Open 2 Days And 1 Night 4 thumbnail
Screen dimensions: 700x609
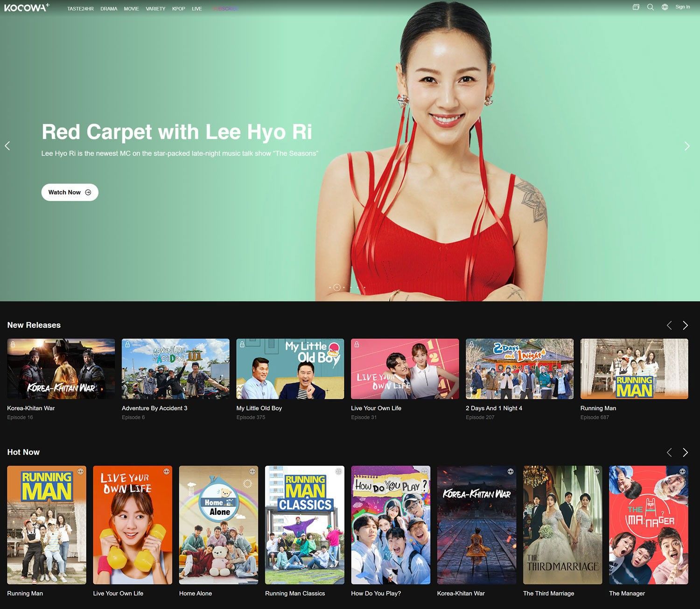coord(519,369)
